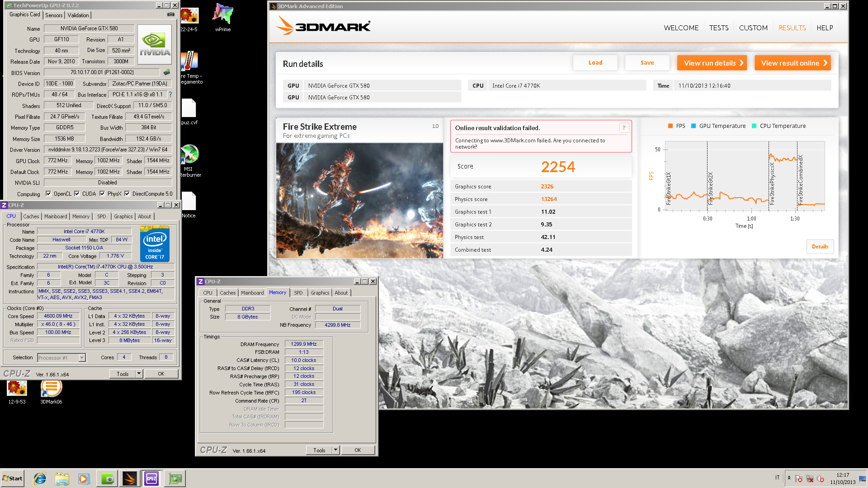Open the 22-24-5 desktop icon

[189, 20]
